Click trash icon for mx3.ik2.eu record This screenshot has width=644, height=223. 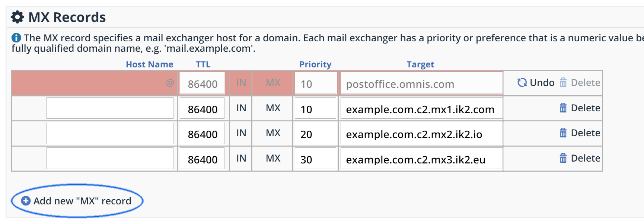[x=563, y=158]
